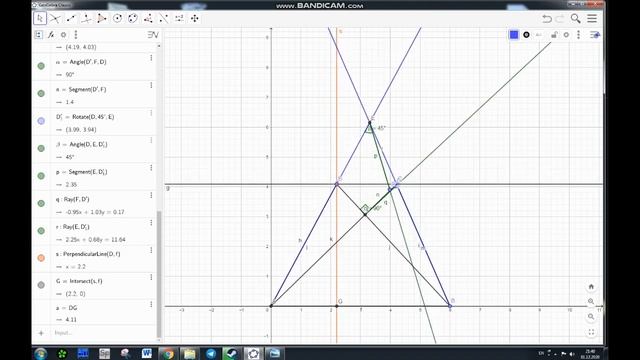
Task: Open Telegram from the taskbar
Action: tap(211, 353)
